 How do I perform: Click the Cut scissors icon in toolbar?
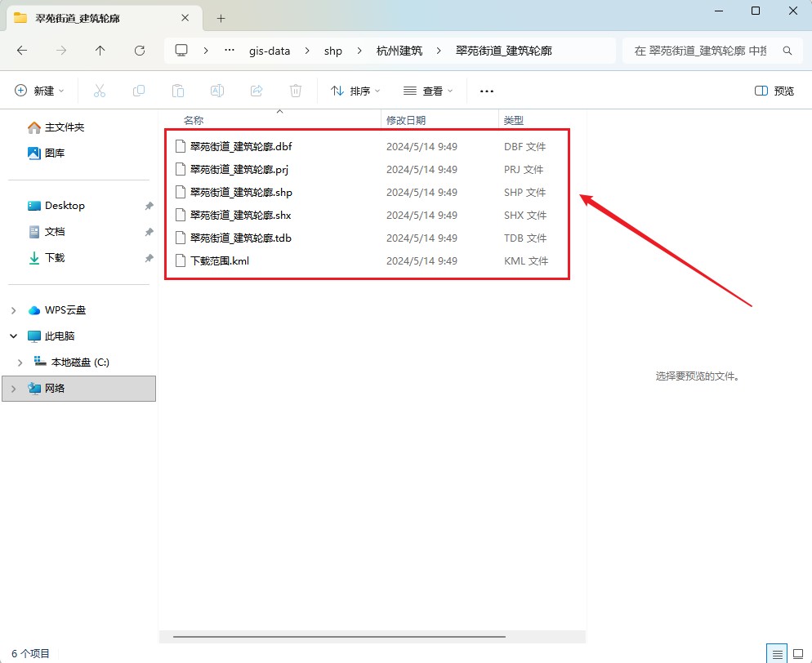point(100,91)
